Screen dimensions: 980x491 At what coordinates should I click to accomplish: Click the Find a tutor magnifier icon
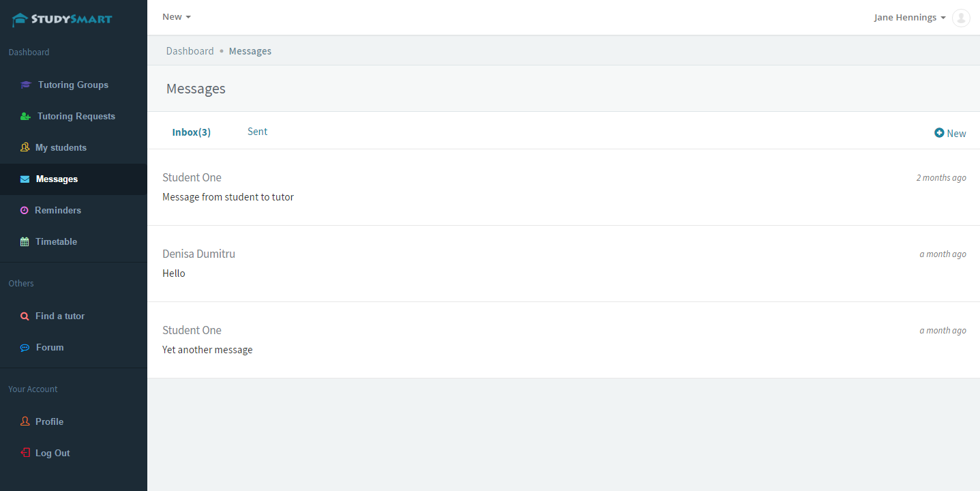[x=25, y=316]
